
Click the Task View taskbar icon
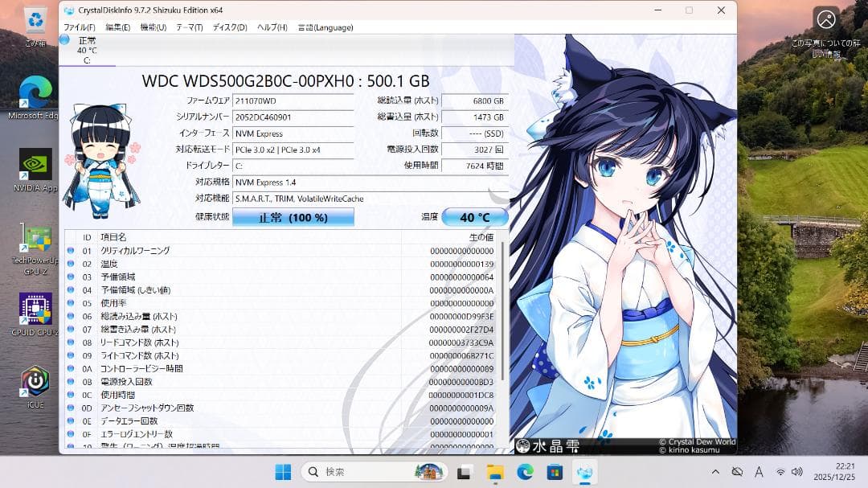pos(464,472)
